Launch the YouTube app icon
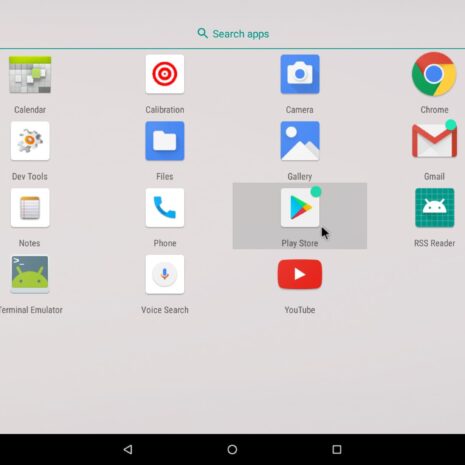 pos(300,274)
